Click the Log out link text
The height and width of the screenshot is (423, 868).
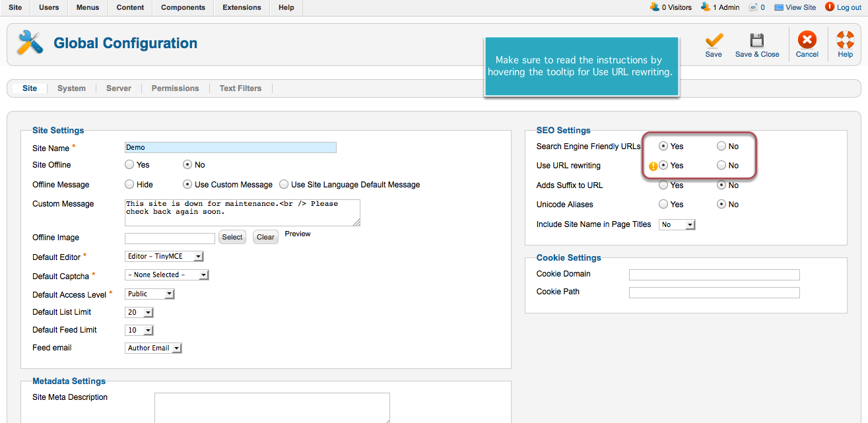point(850,7)
